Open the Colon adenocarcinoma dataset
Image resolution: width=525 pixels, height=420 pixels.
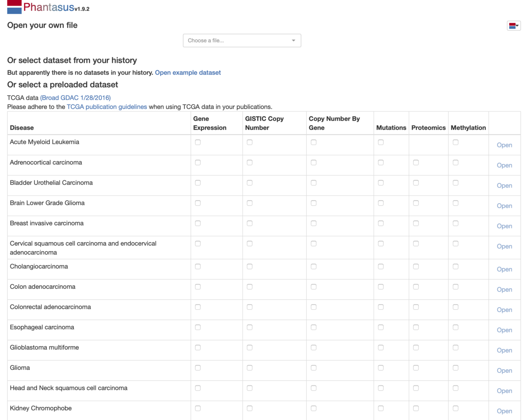(x=504, y=290)
